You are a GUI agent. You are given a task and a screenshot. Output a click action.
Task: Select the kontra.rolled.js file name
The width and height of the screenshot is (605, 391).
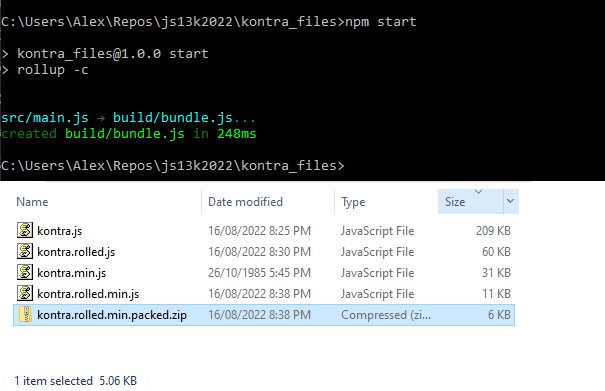(x=76, y=252)
